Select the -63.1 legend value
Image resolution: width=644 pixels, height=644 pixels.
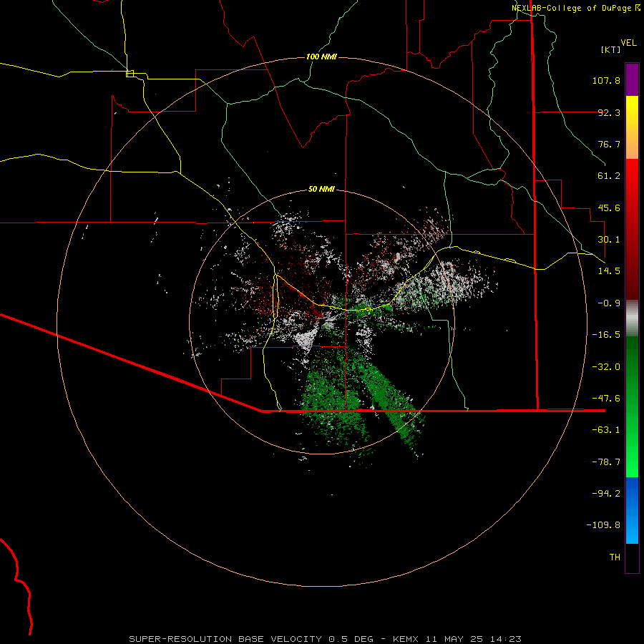point(606,430)
